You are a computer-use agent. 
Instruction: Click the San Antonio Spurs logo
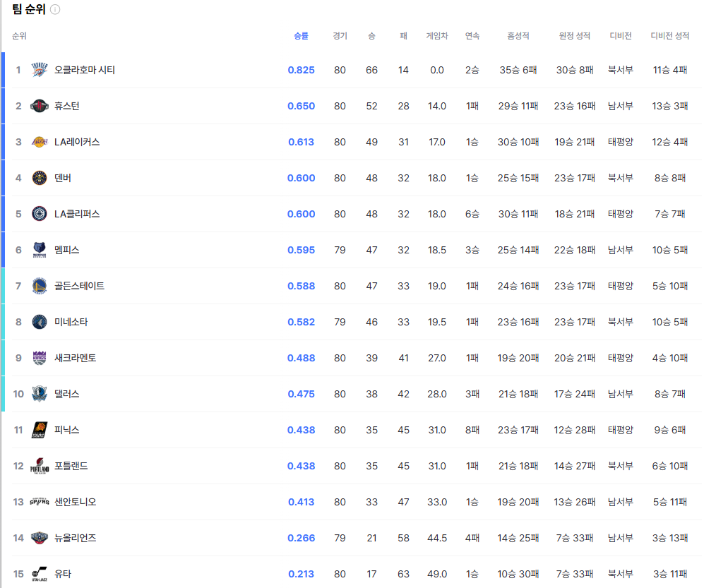point(39,502)
